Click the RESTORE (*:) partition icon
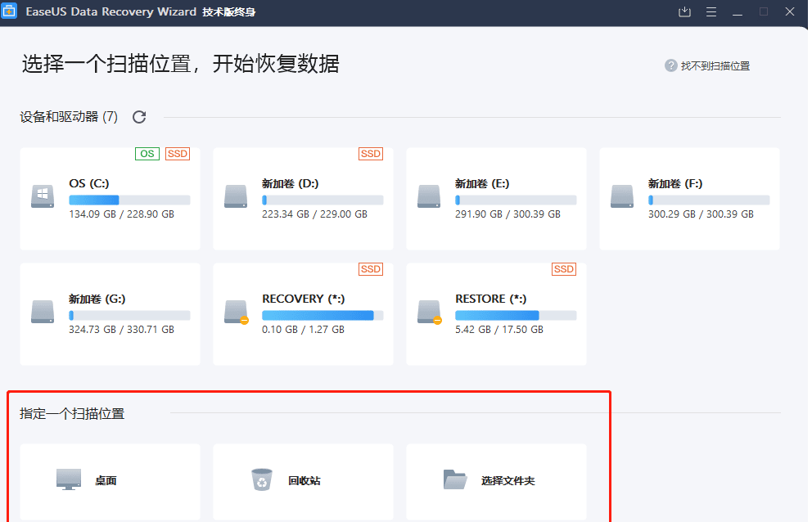 pyautogui.click(x=429, y=312)
